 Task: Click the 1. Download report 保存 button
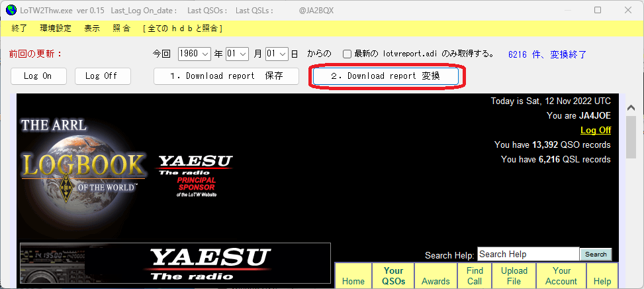[226, 76]
